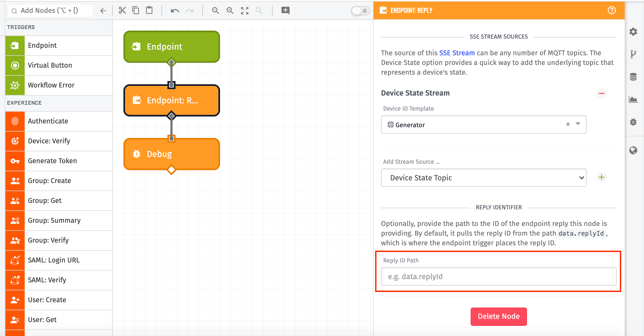Click the ENDPOINT: REPLY panel header icon
This screenshot has width=644, height=336.
point(383,10)
